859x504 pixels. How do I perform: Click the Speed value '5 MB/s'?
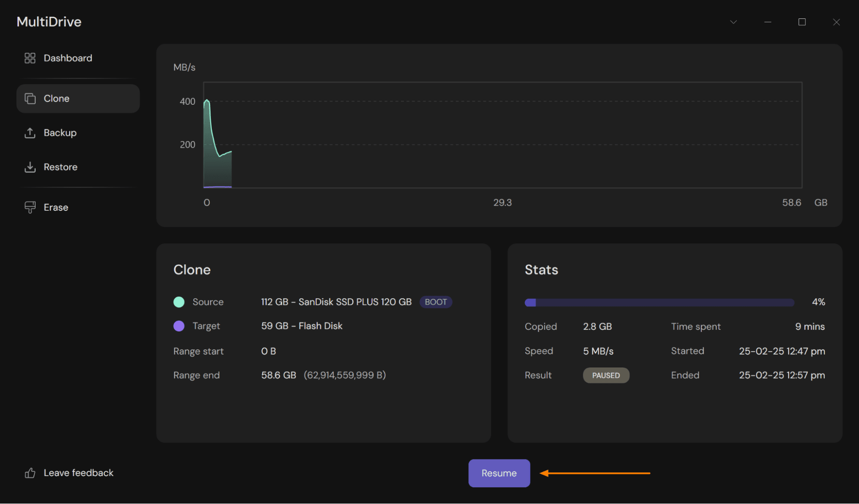pos(598,351)
